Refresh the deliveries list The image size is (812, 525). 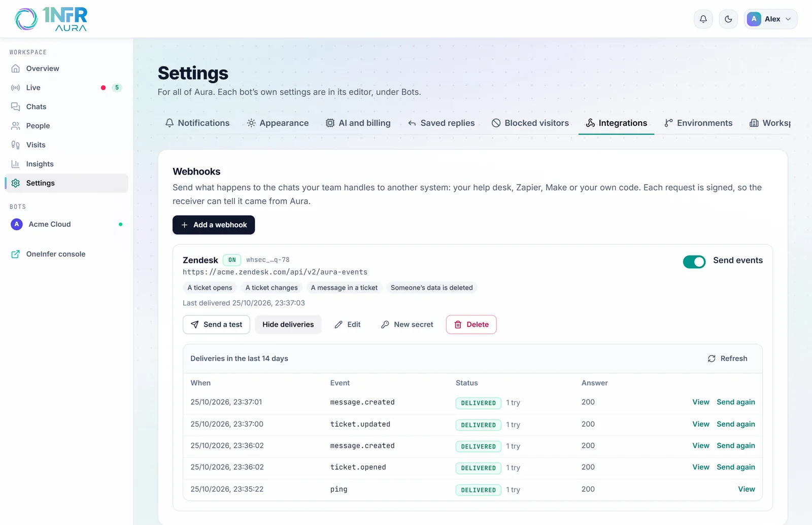point(728,359)
